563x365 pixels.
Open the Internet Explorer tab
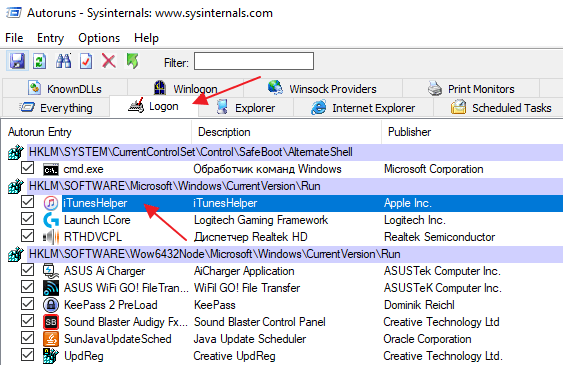click(x=363, y=108)
